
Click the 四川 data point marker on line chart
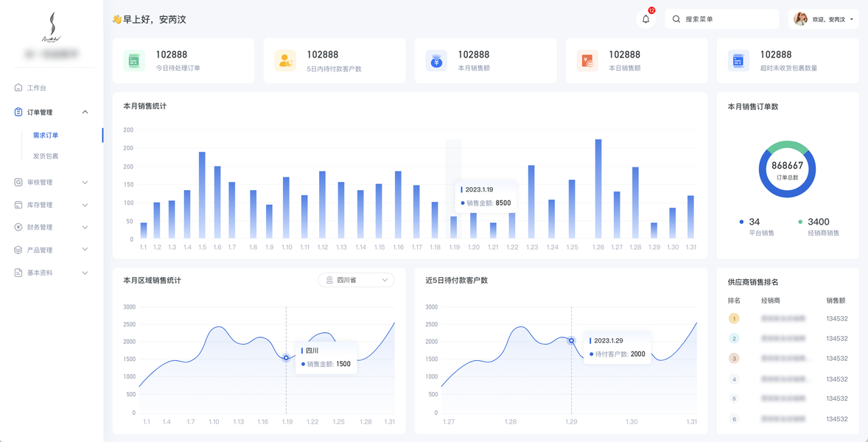click(286, 358)
